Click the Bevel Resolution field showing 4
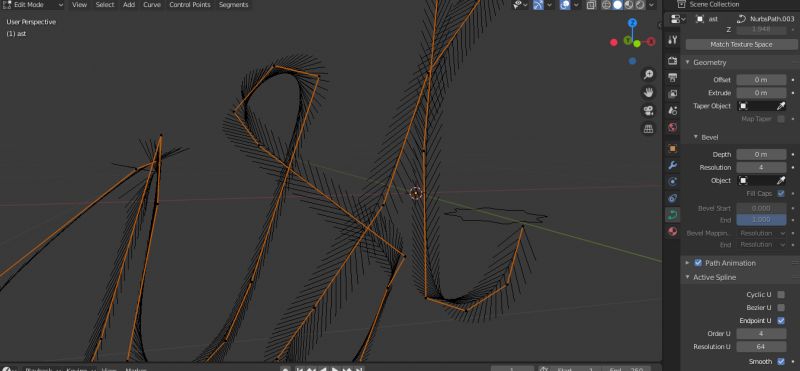Viewport: 800px width, 371px height. [761, 167]
